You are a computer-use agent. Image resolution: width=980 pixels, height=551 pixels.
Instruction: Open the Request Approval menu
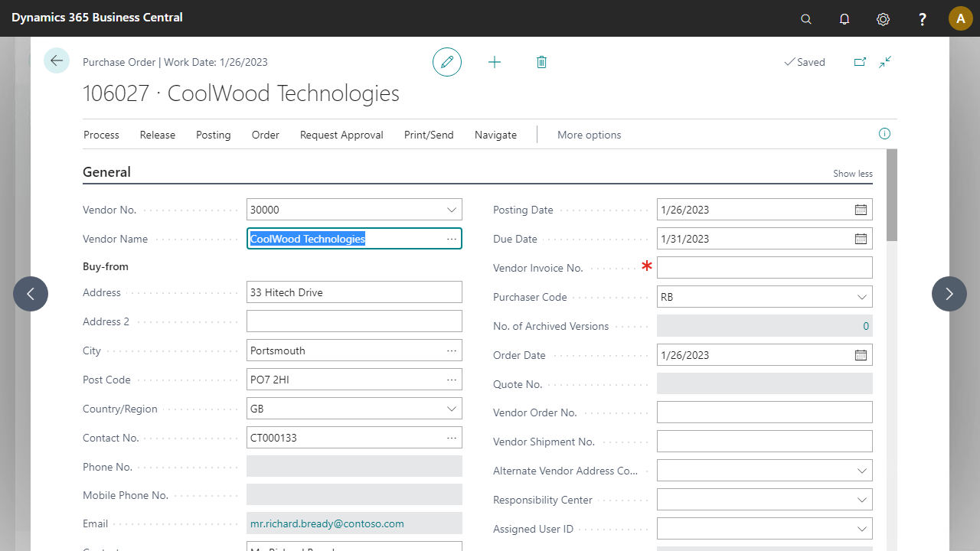(x=341, y=135)
